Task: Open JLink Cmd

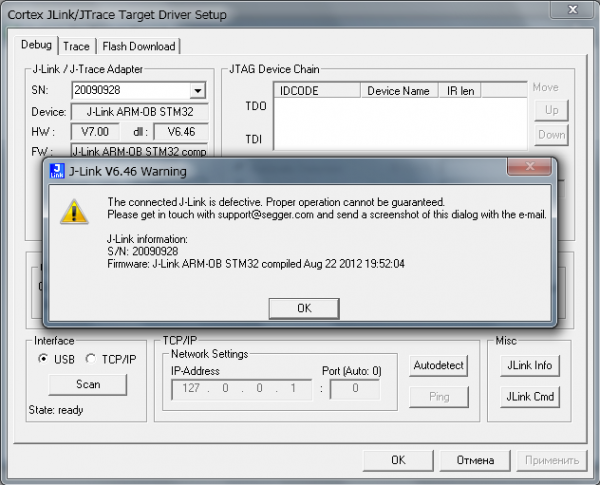Action: click(527, 397)
